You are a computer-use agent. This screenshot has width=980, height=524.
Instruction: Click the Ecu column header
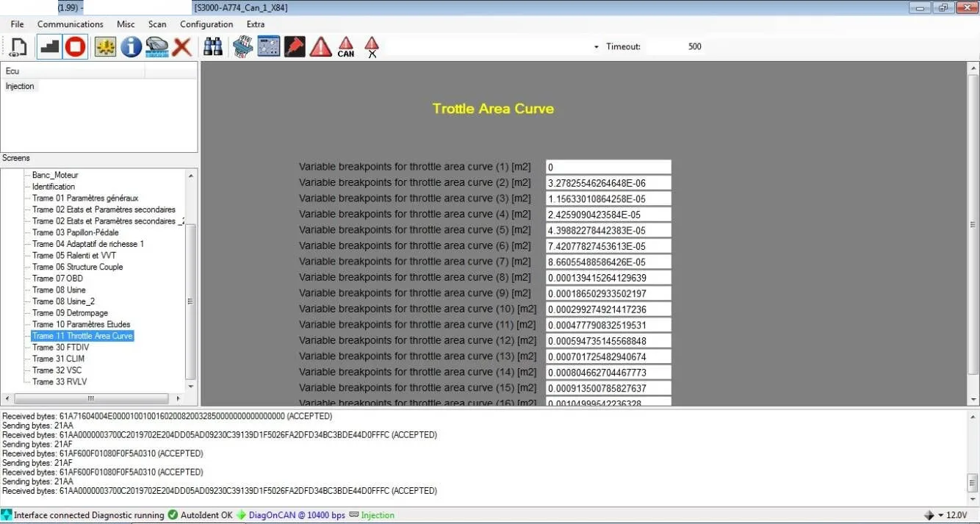pyautogui.click(x=73, y=71)
